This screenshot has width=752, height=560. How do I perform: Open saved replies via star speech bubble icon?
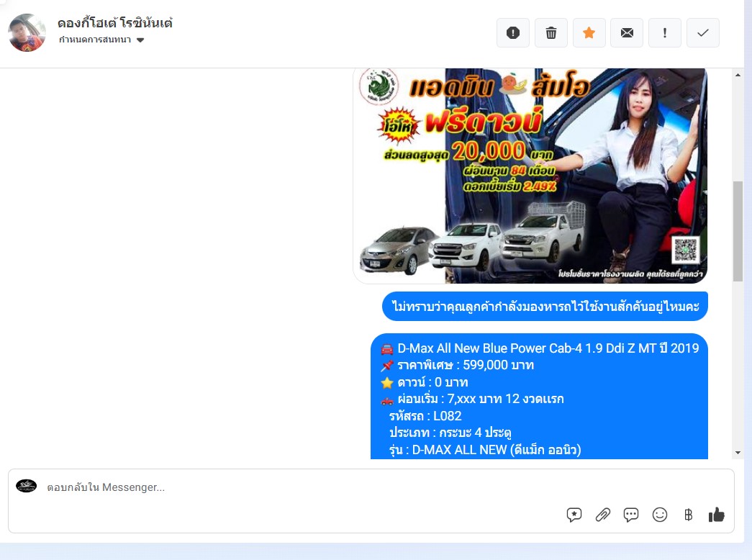[x=574, y=515]
